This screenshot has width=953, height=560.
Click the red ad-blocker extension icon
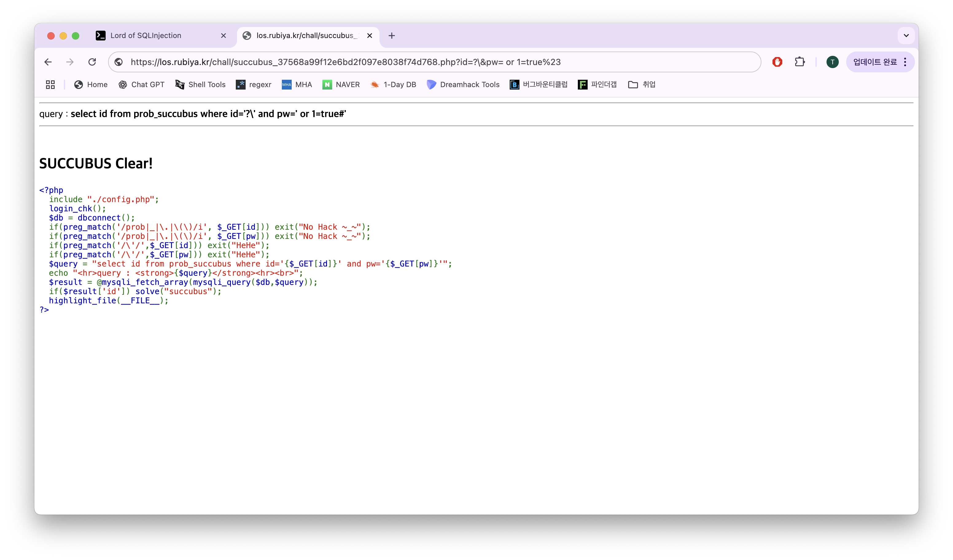pyautogui.click(x=777, y=62)
